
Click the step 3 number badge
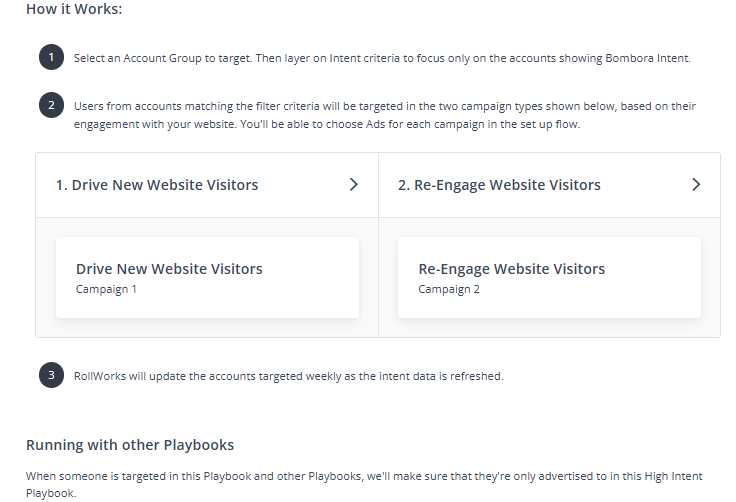pos(52,376)
